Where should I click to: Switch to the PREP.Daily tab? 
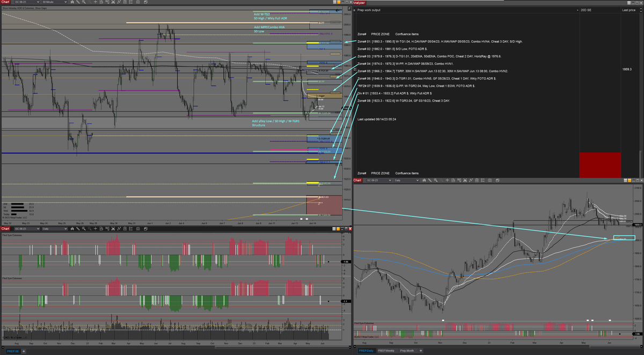[367, 351]
